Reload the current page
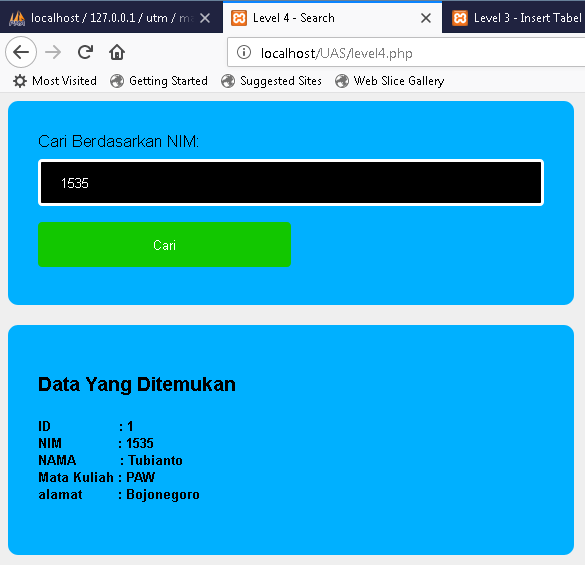Screen dimensions: 585x565 pos(85,52)
